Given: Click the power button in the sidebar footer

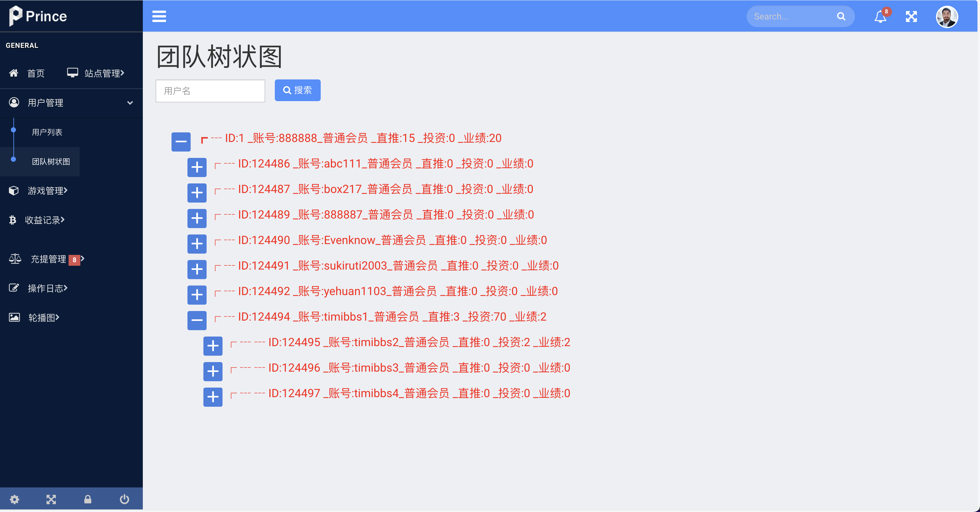Looking at the screenshot, I should [124, 499].
